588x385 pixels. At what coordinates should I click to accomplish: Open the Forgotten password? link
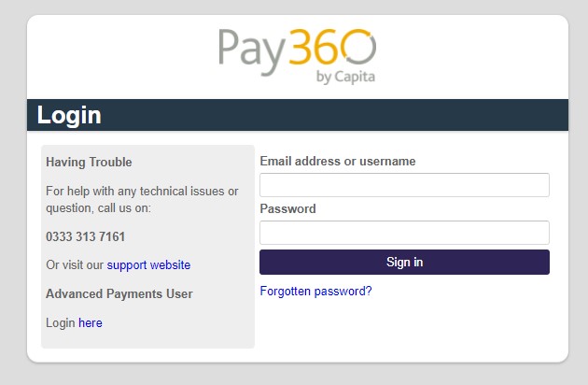tap(315, 292)
